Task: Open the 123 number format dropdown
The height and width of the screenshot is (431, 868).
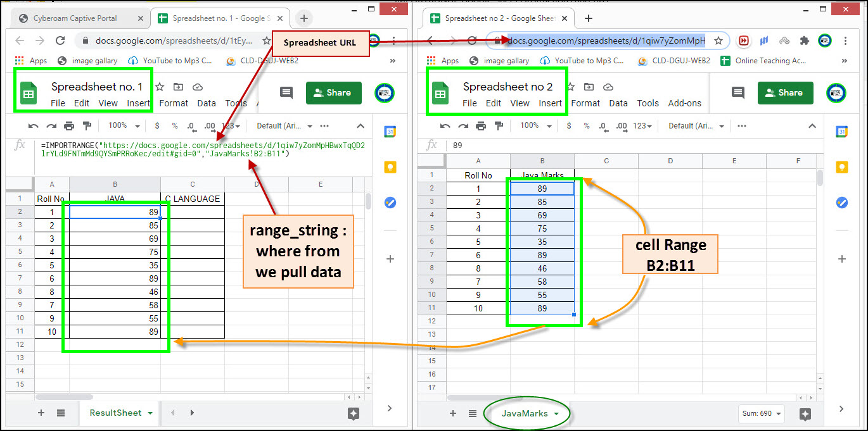Action: coord(641,125)
